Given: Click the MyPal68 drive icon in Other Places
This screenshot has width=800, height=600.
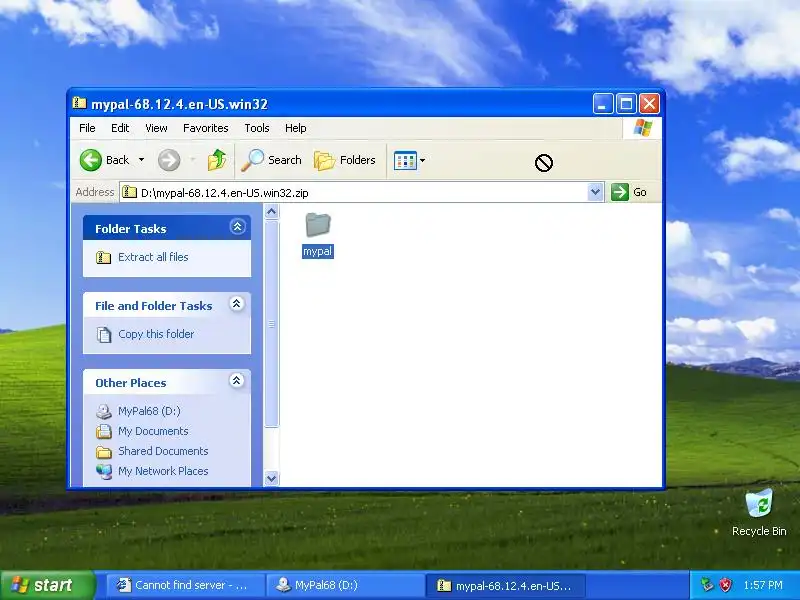Looking at the screenshot, I should click(x=104, y=411).
